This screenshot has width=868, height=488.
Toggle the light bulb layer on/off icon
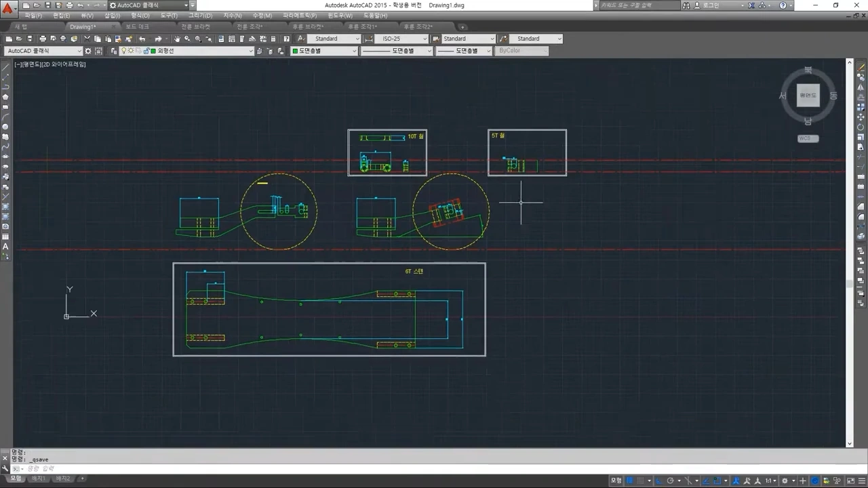(x=123, y=51)
